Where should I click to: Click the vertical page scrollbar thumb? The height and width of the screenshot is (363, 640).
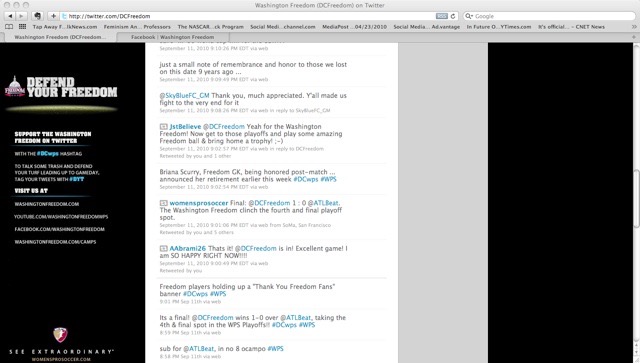[636, 198]
